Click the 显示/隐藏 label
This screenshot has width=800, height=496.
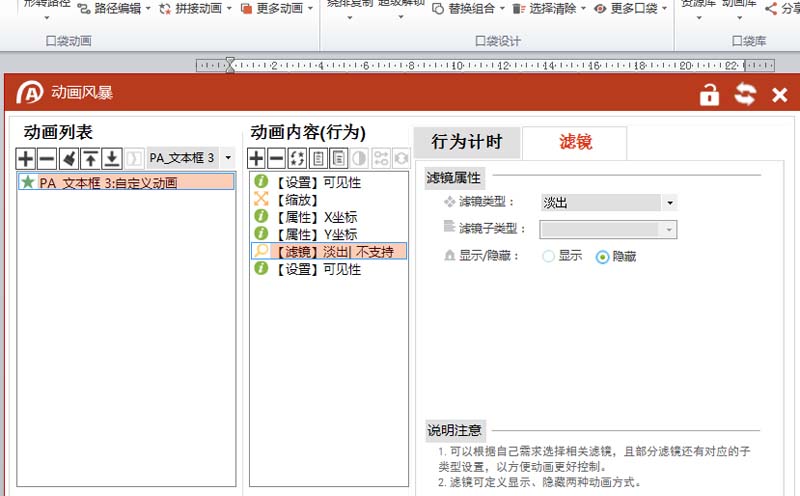[488, 256]
